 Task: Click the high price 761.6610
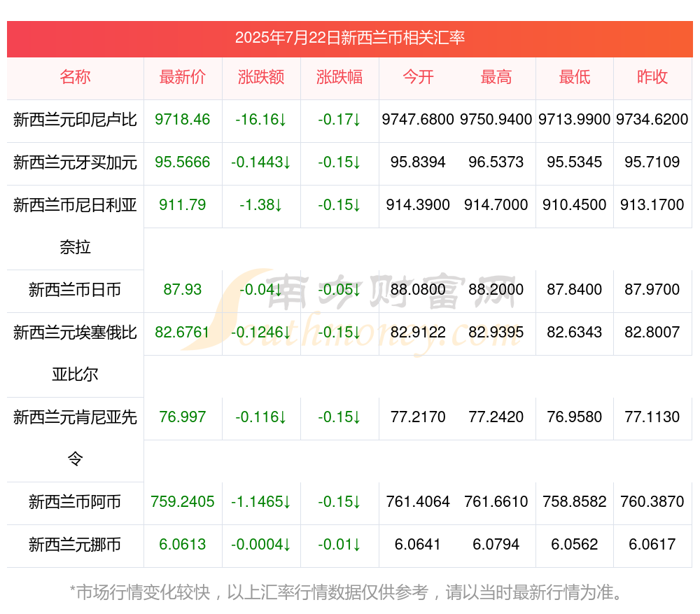pyautogui.click(x=496, y=502)
